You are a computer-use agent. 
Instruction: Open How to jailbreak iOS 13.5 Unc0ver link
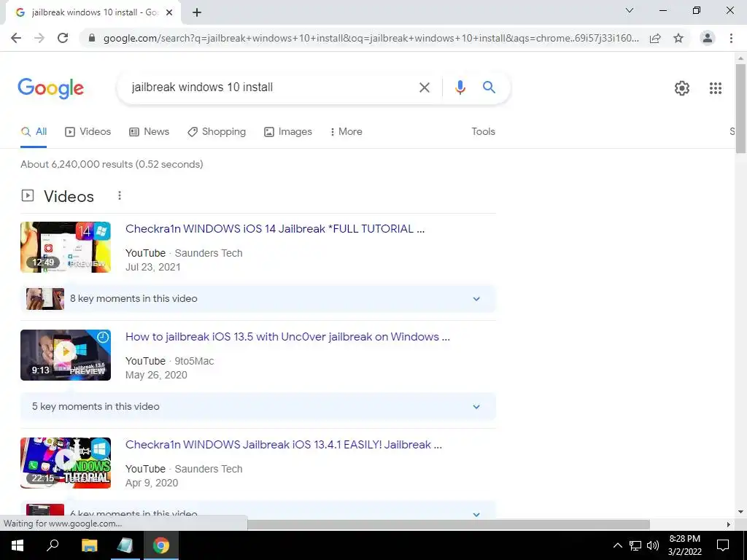click(x=287, y=337)
